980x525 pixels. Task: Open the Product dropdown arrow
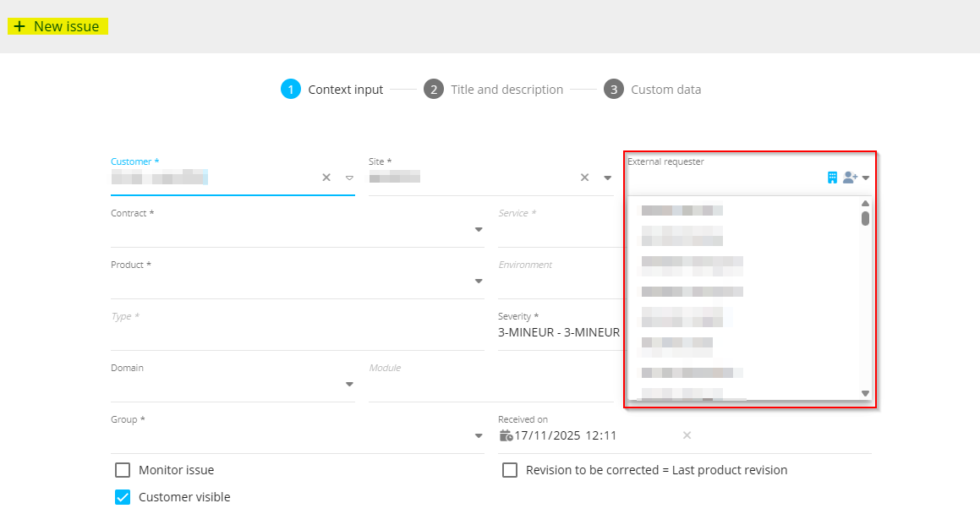point(479,281)
